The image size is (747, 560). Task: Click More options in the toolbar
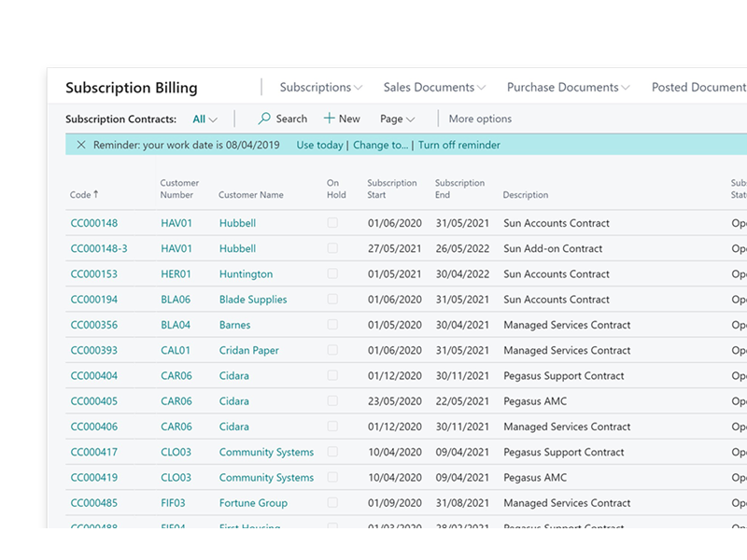pos(479,119)
